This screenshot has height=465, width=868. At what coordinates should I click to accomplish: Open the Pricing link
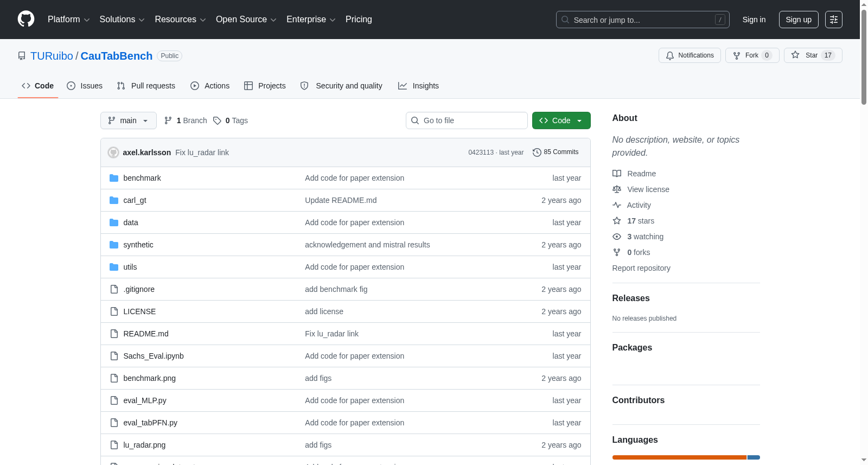[359, 20]
